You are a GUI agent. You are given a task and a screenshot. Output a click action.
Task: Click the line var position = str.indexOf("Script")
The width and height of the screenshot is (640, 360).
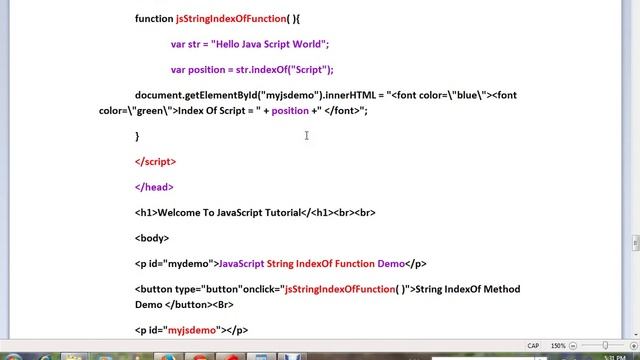[252, 70]
